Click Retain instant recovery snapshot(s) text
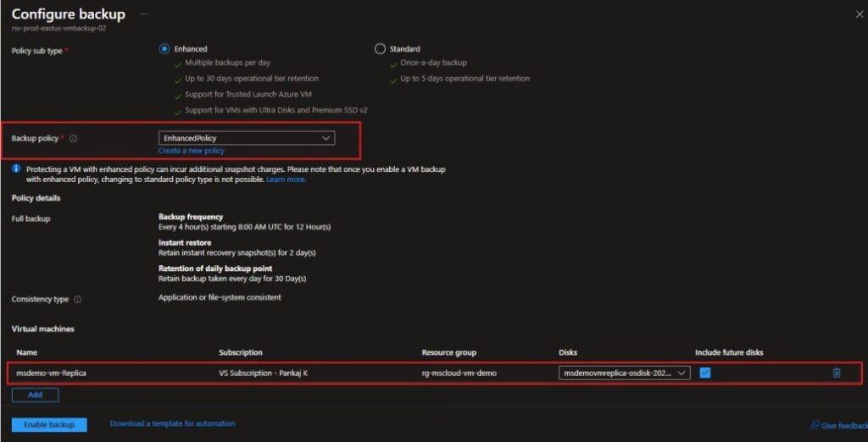Image resolution: width=868 pixels, height=442 pixels. coord(237,253)
